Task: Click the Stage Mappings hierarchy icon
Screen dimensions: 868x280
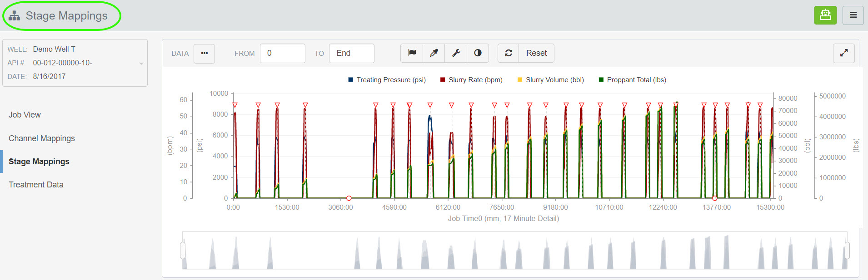Action: click(x=15, y=16)
